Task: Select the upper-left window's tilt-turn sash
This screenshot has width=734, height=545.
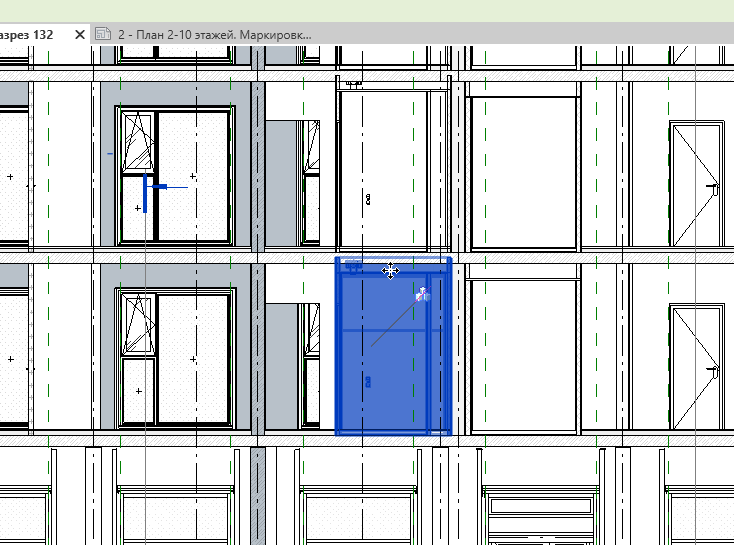Action: (x=137, y=142)
